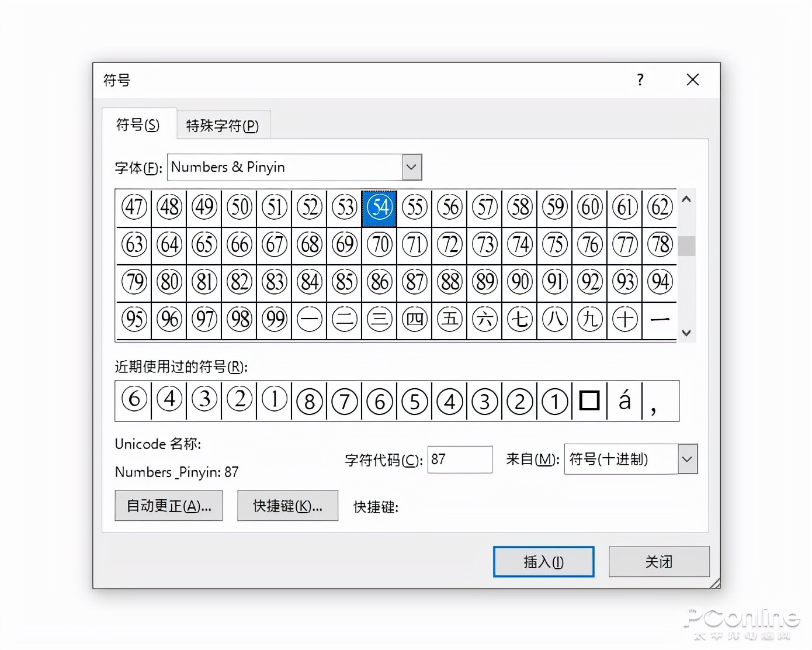
Task: Pick the circled ⑥ from recently used symbols
Action: pos(134,401)
